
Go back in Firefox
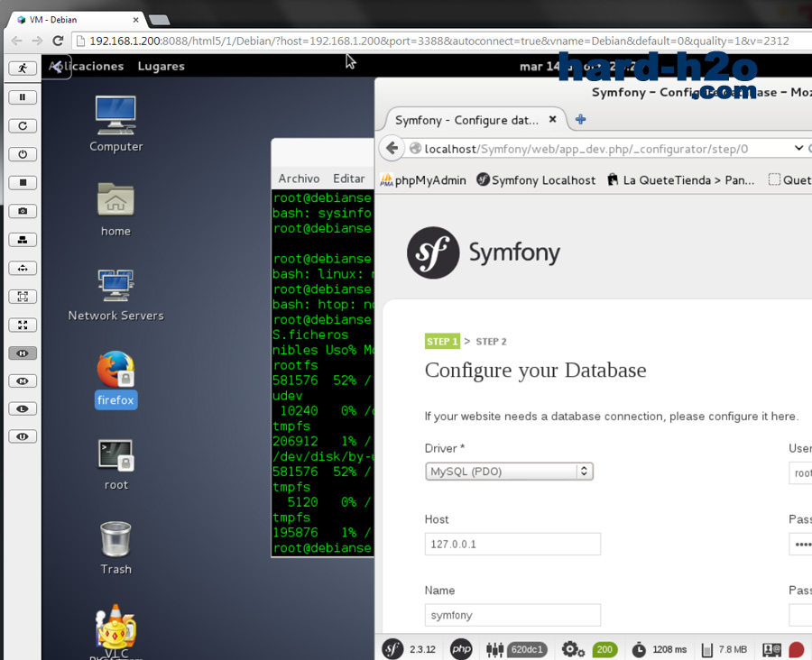(x=392, y=149)
